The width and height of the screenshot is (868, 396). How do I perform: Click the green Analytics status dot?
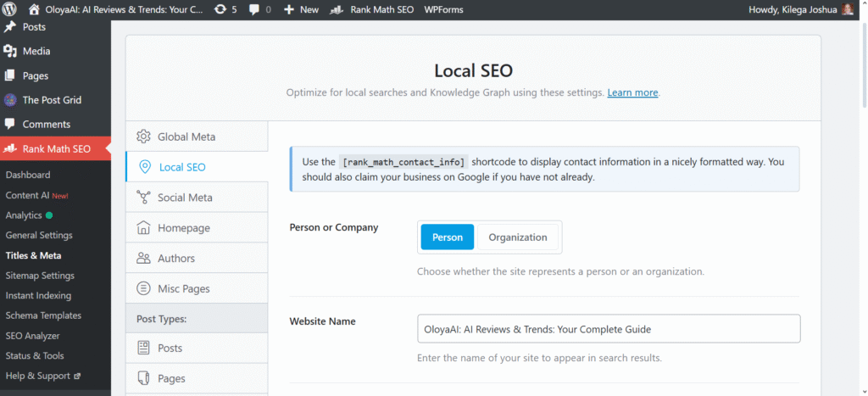coord(49,215)
